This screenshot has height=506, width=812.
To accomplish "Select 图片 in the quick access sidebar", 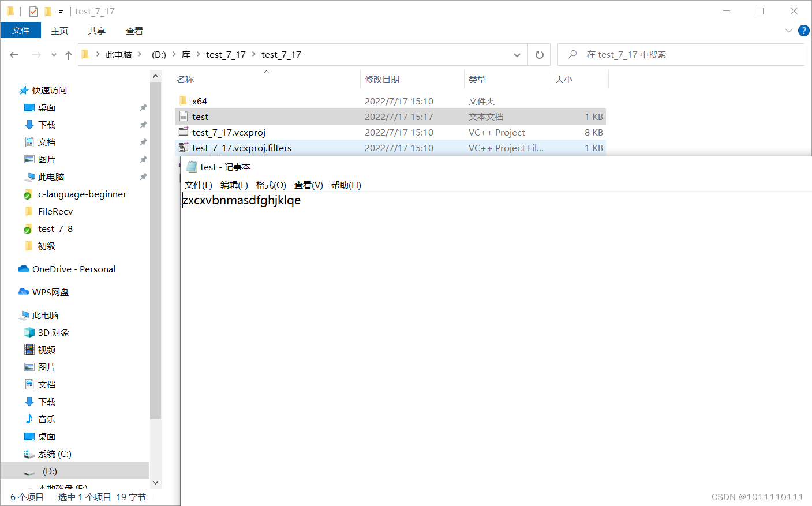I will (47, 159).
